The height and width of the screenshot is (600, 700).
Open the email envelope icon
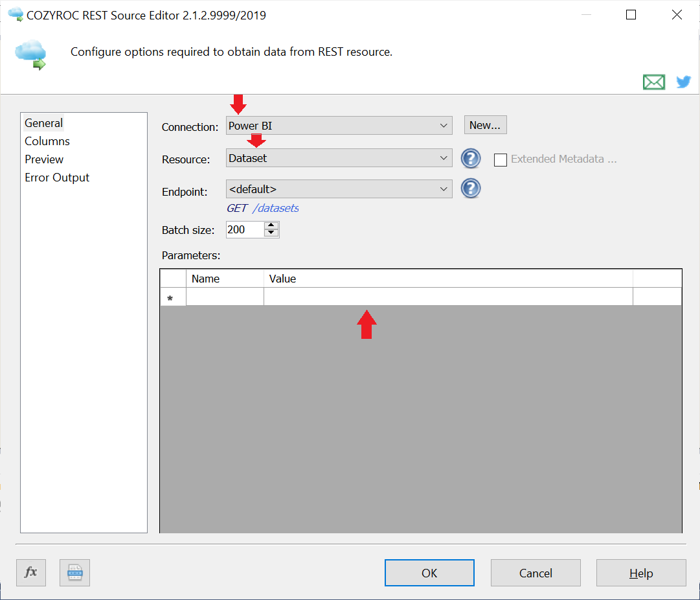click(653, 82)
